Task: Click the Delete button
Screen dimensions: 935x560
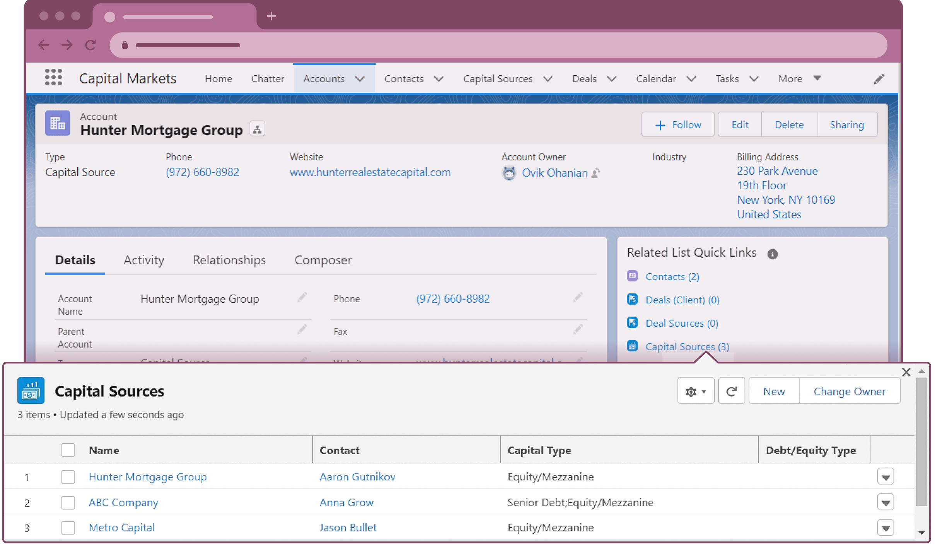Action: pos(789,124)
